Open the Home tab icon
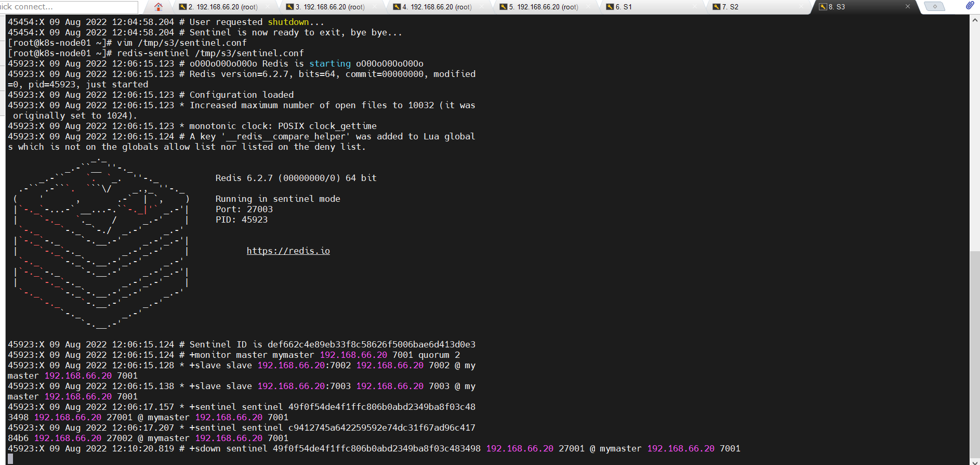Screen dimensions: 980x465 point(158,7)
